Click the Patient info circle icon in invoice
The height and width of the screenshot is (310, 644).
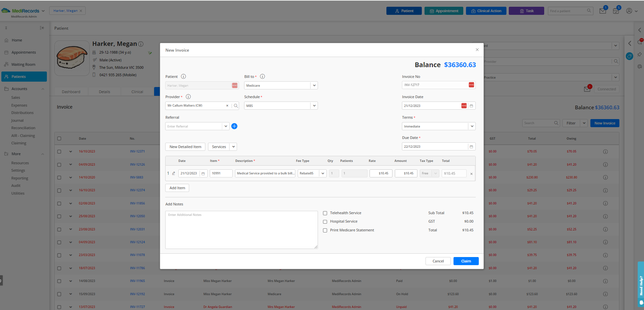[183, 77]
